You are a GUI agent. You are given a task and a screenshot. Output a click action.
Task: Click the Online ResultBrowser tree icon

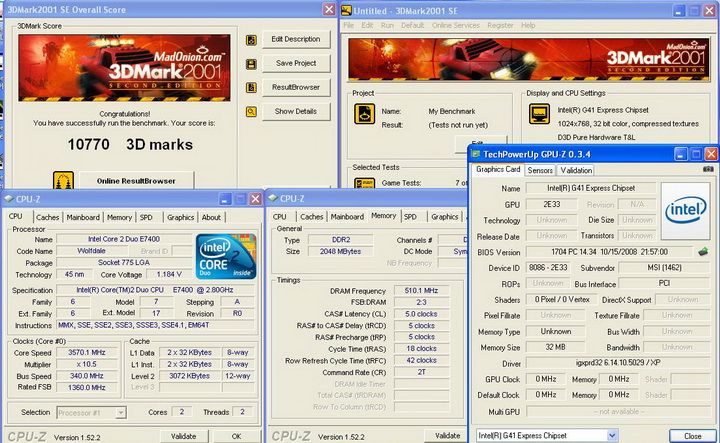point(63,180)
